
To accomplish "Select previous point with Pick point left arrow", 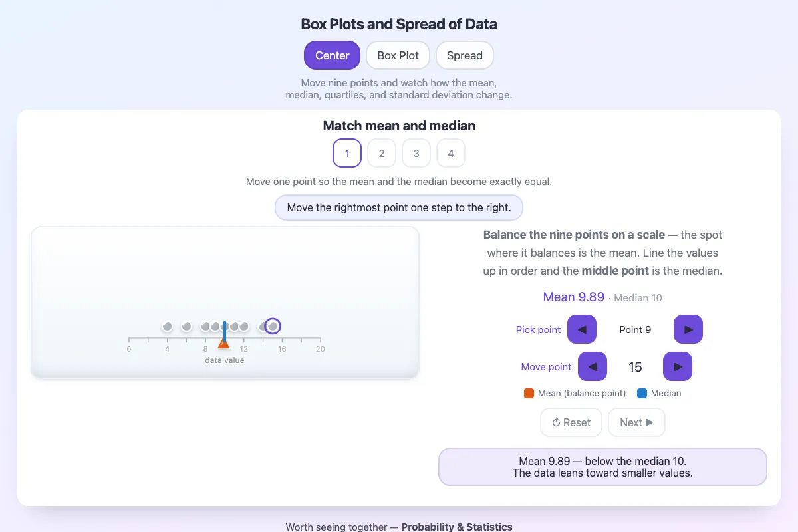I will 582,329.
